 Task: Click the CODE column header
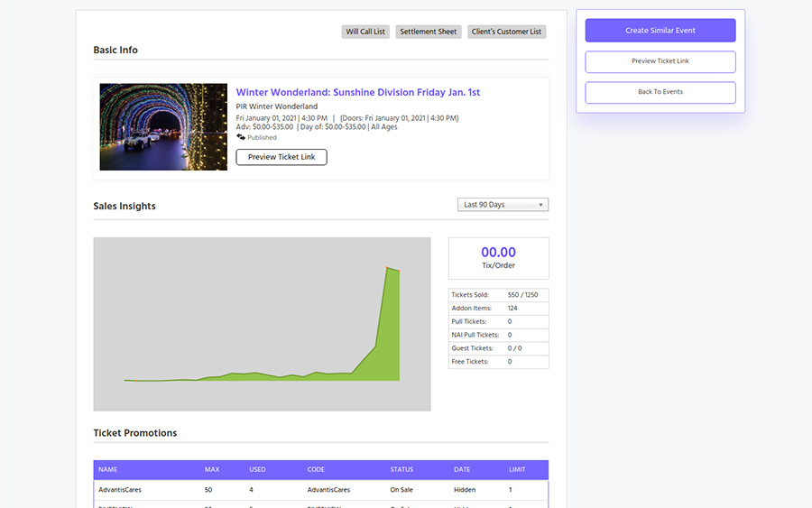316,470
